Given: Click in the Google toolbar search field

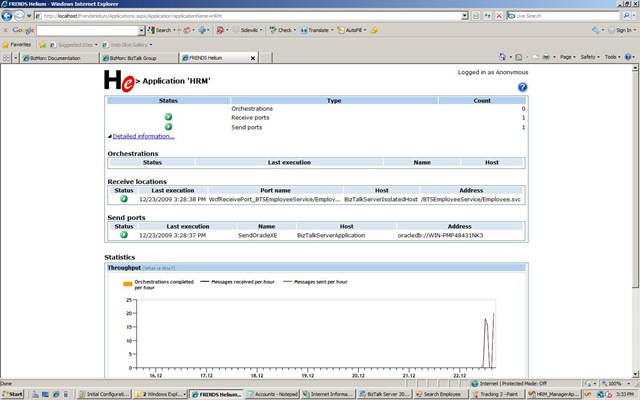Looking at the screenshot, I should pyautogui.click(x=88, y=31).
